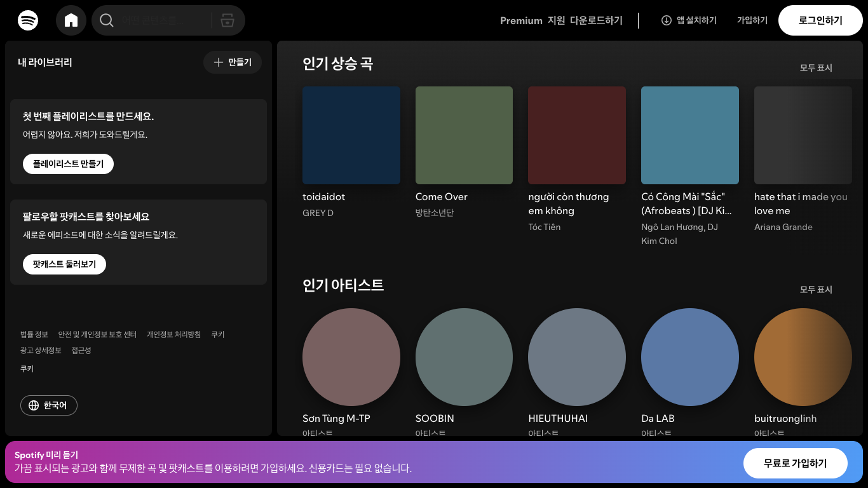
Task: Click the toidaidot song title
Action: 324,197
